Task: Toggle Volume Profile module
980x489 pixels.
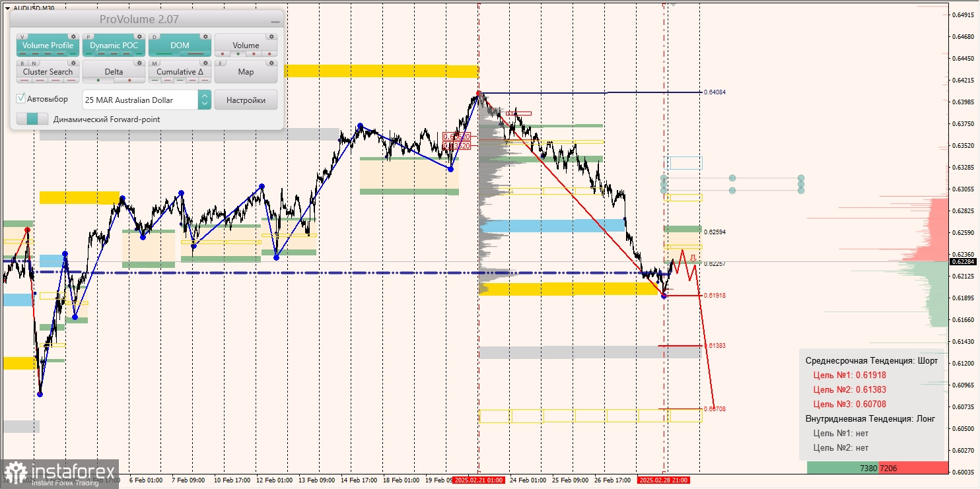Action: click(x=48, y=45)
